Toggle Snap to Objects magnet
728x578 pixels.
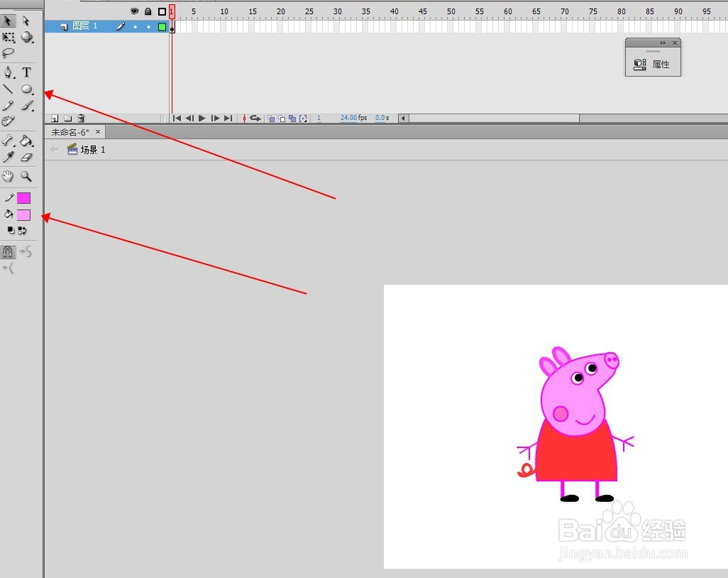pos(8,252)
